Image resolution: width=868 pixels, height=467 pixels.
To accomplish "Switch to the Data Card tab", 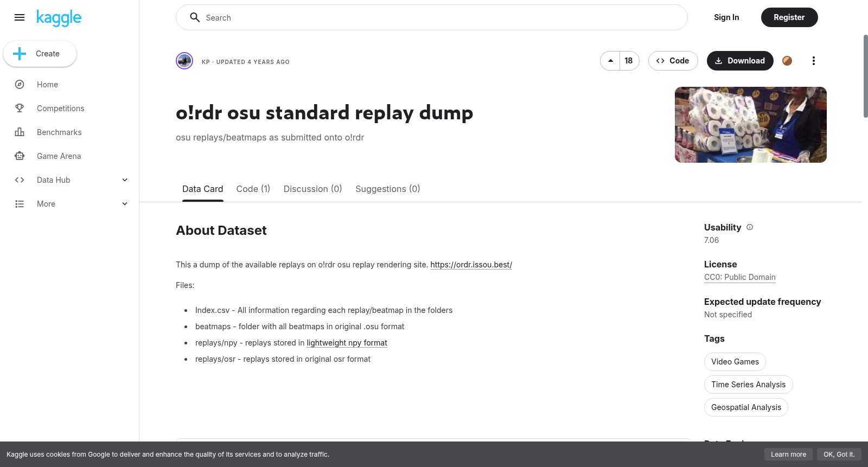I will (x=202, y=189).
